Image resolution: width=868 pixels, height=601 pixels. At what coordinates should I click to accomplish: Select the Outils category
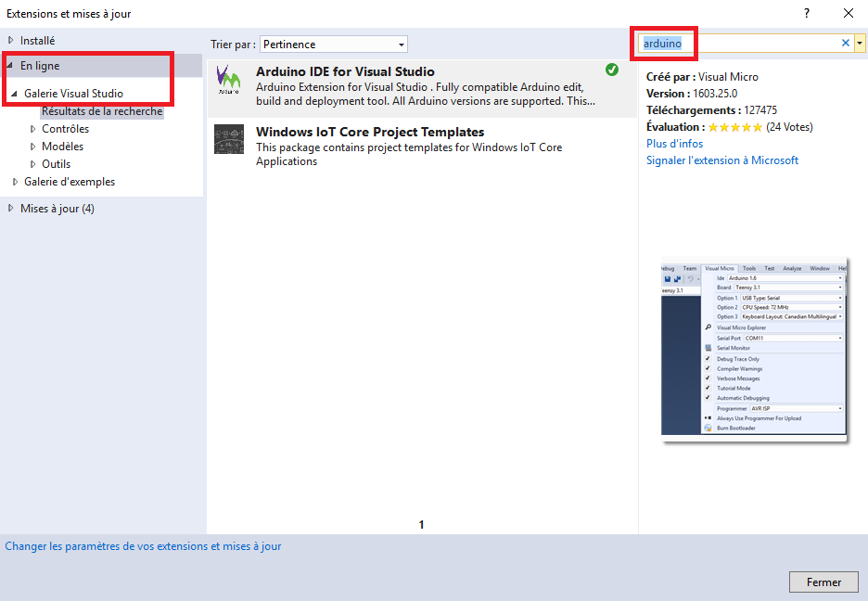(57, 164)
